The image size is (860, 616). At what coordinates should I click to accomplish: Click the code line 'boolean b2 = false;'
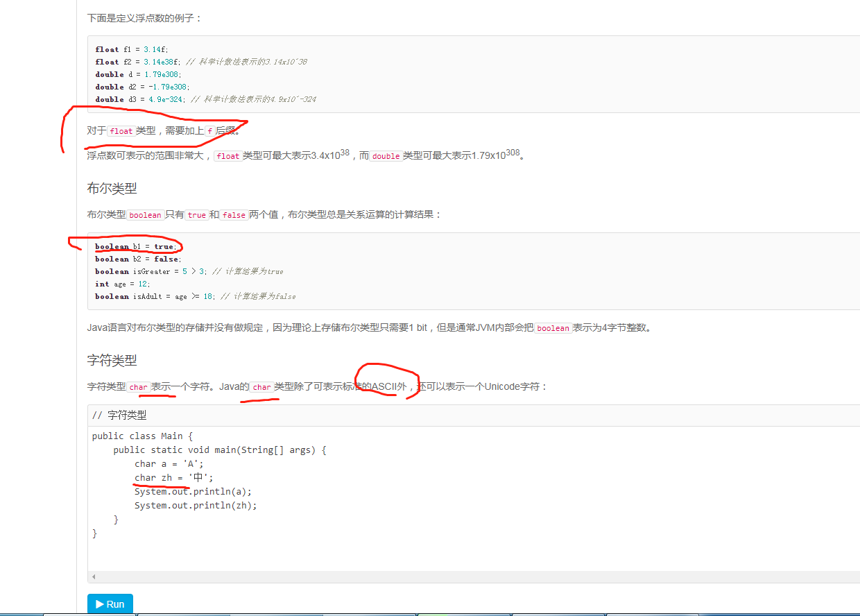pos(137,259)
